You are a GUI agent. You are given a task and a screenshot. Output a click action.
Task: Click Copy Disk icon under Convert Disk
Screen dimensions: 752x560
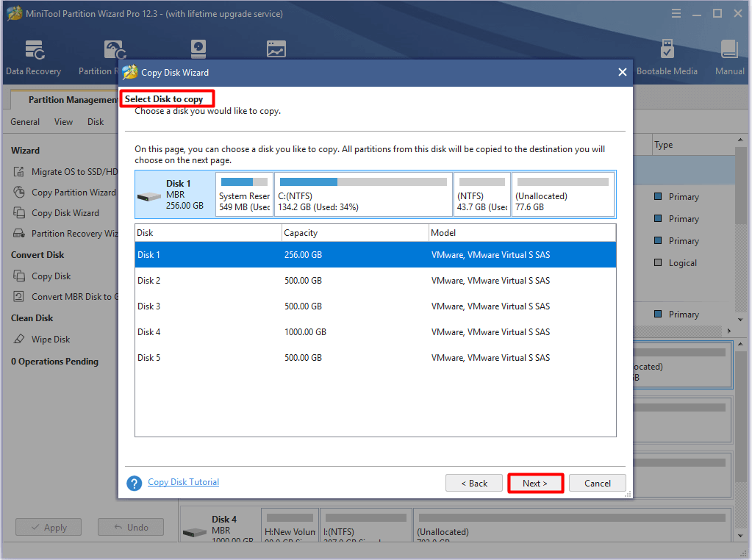click(18, 276)
